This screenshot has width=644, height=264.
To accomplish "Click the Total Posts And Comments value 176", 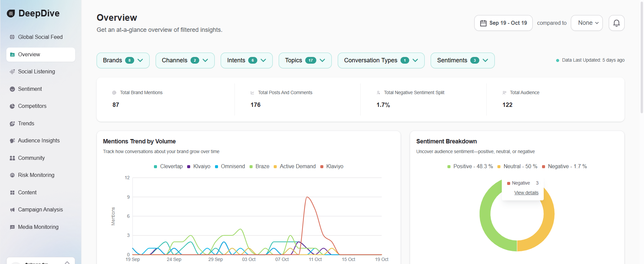I will pos(255,105).
